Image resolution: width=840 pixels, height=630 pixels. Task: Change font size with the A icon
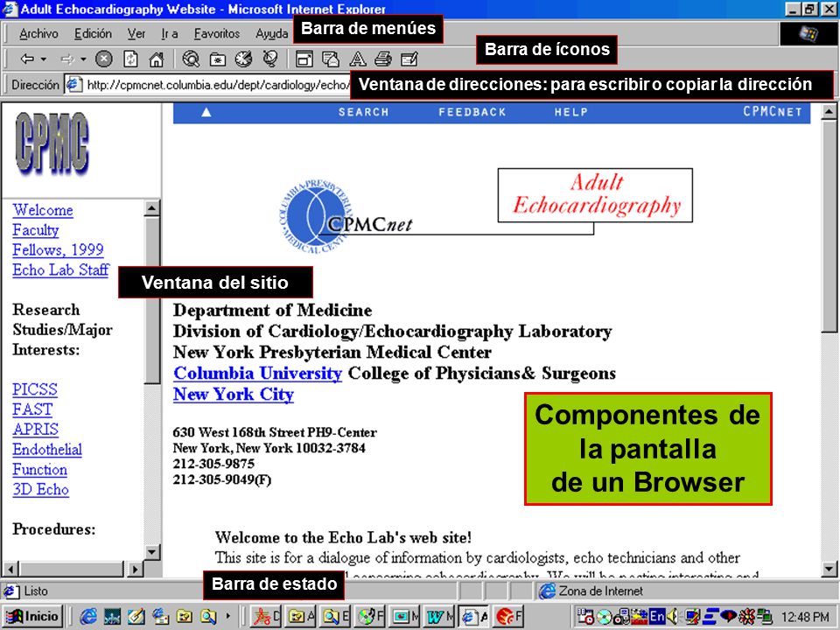[x=357, y=59]
